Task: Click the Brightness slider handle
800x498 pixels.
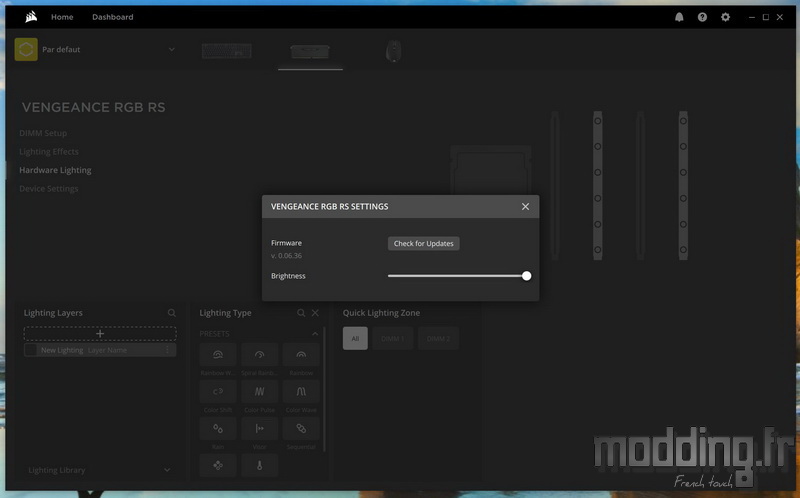Action: click(x=527, y=276)
